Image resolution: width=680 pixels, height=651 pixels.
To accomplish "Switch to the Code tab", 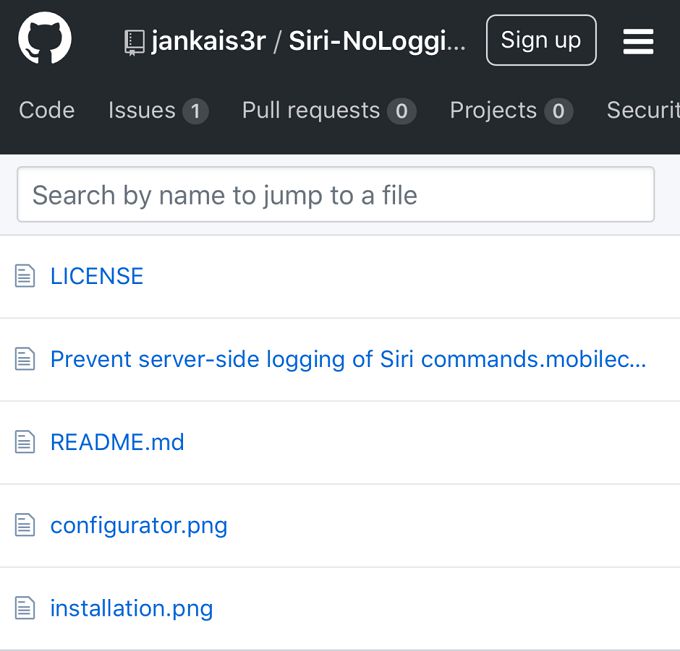I will click(47, 110).
